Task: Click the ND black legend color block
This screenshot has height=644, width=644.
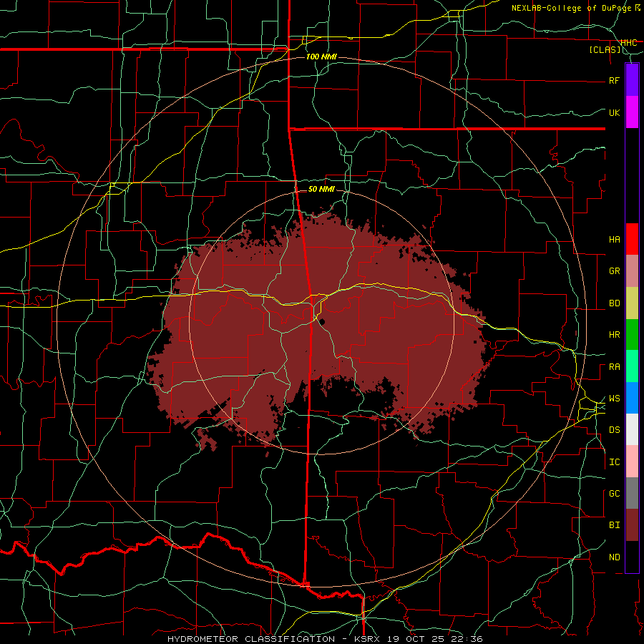Action: 632,557
